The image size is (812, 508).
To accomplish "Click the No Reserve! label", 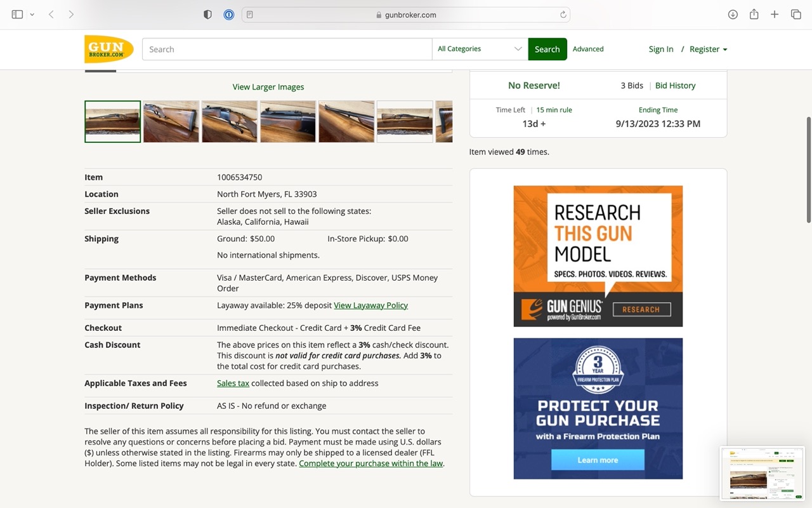I will point(534,86).
